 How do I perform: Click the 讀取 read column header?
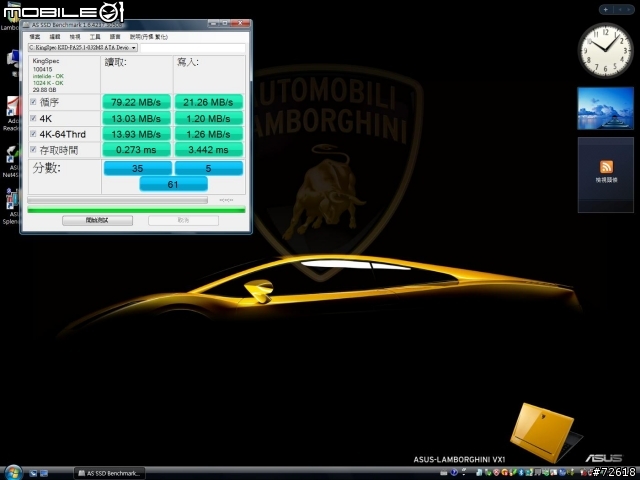(x=116, y=62)
